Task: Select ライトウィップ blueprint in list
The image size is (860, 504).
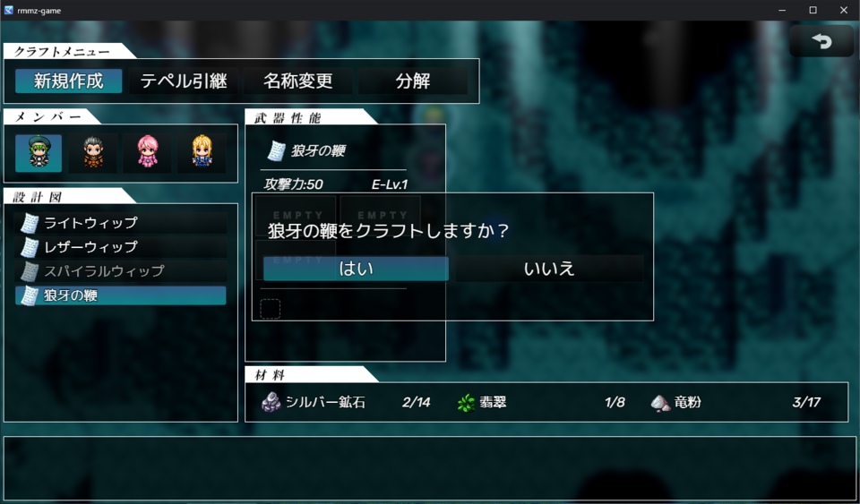Action: (x=121, y=223)
